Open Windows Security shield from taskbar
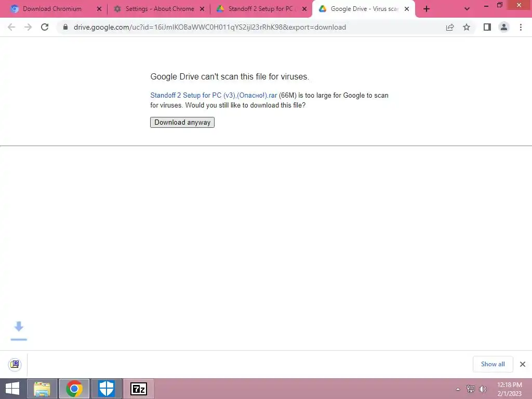Viewport: 532px width, 399px height. pyautogui.click(x=106, y=389)
